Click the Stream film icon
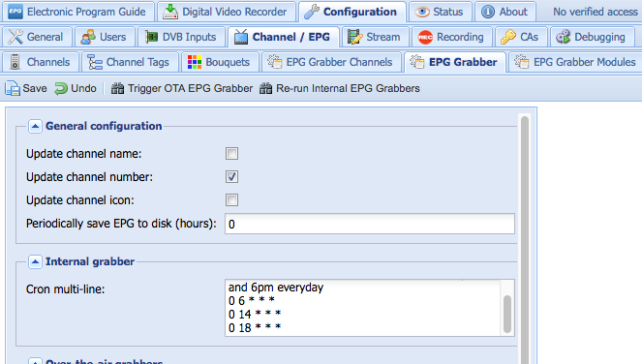The width and height of the screenshot is (642, 364). pyautogui.click(x=354, y=37)
